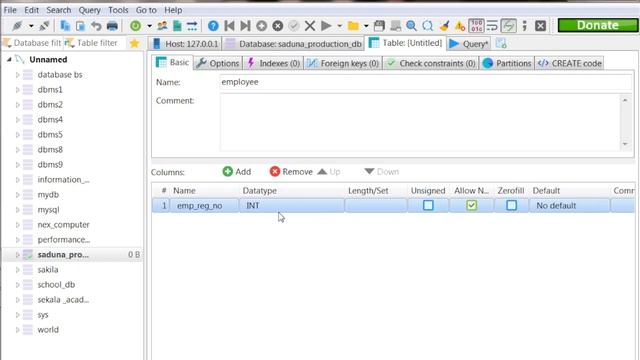Click the Save floppy disk icon
Screen dimensions: 640x360
(379, 26)
